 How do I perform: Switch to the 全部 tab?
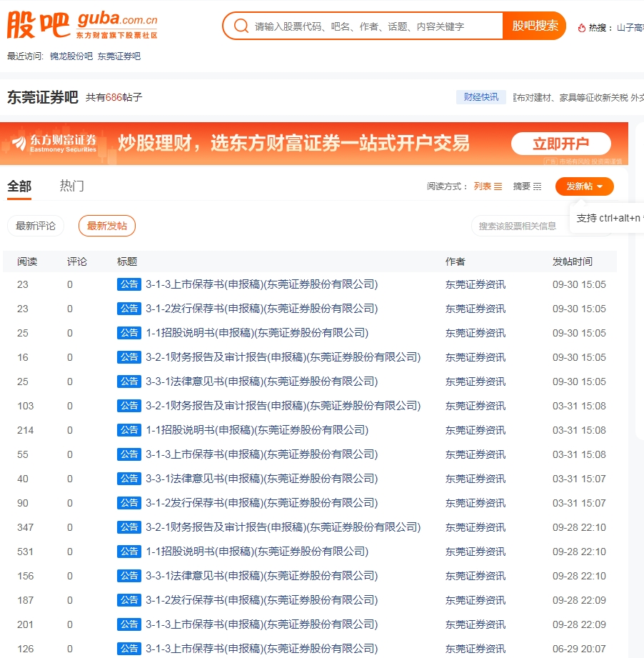pyautogui.click(x=19, y=186)
